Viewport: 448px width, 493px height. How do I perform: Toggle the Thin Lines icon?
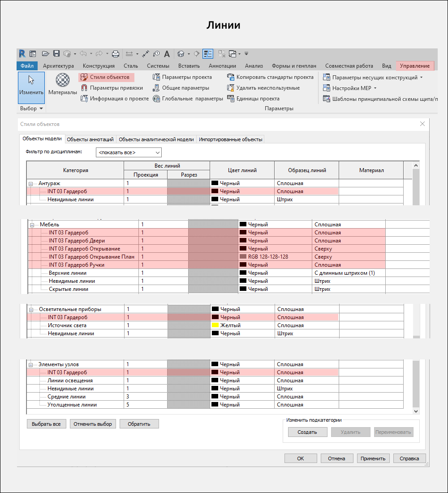(208, 54)
